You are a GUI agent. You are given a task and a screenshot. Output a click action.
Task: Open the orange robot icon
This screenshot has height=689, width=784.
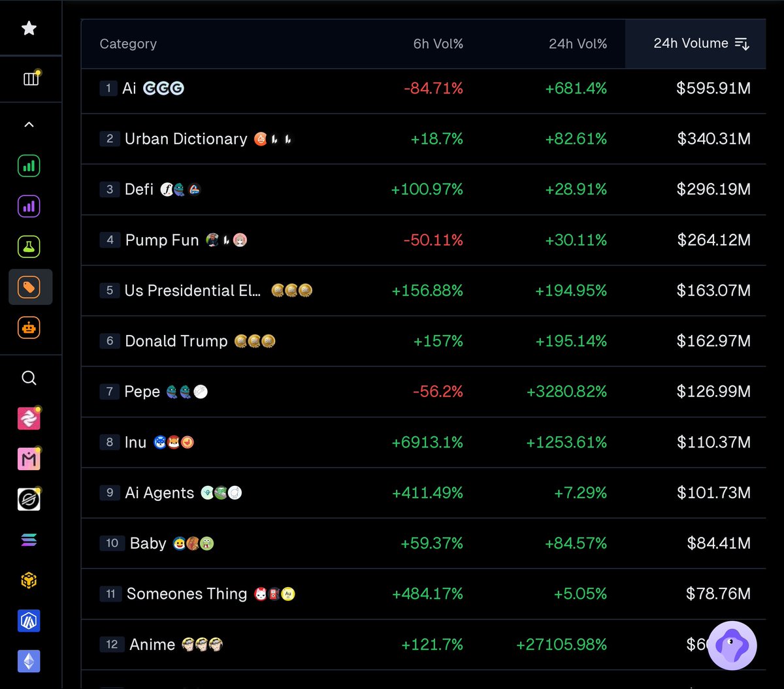pyautogui.click(x=29, y=327)
